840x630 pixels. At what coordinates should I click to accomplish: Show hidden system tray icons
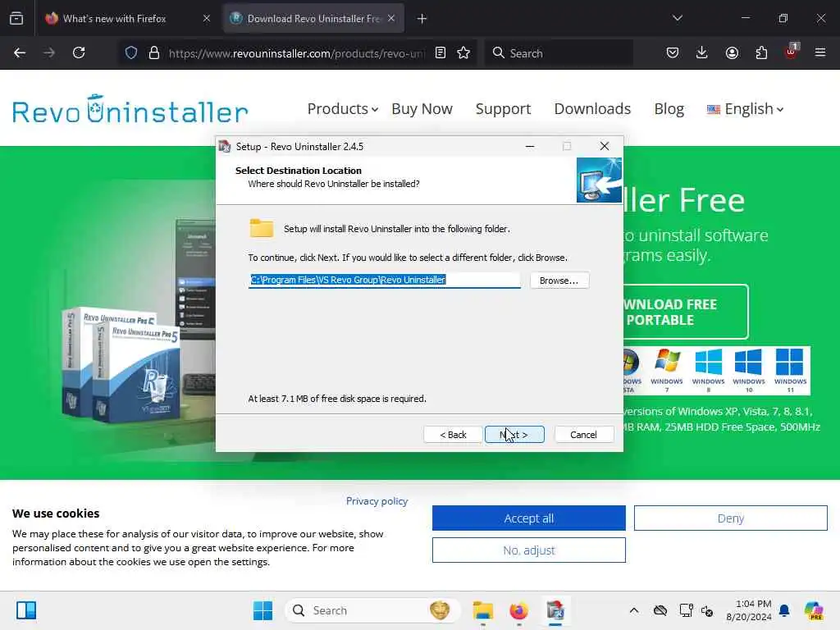(x=634, y=610)
